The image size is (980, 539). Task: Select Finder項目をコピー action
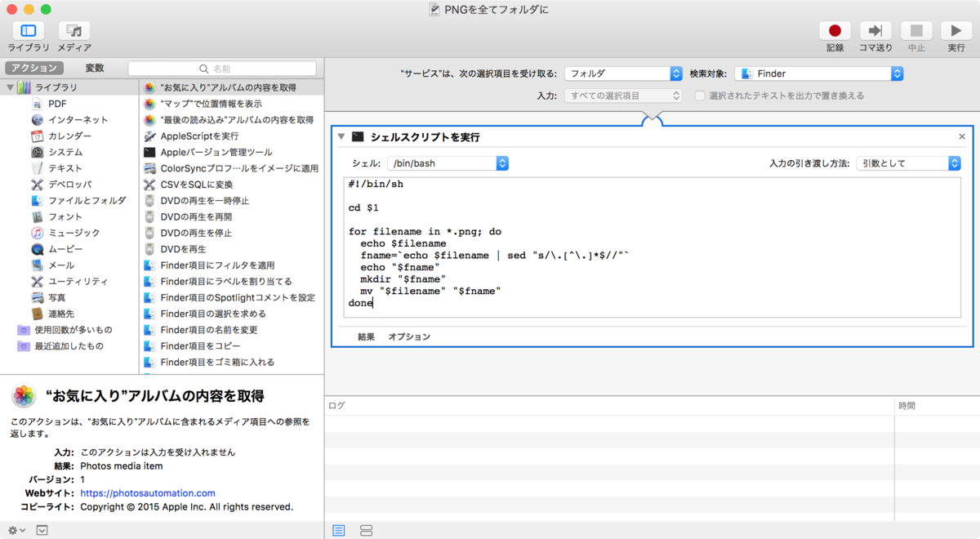[x=231, y=346]
